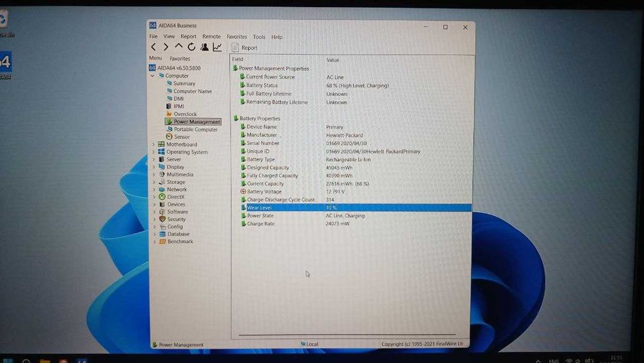The width and height of the screenshot is (644, 363).
Task: Expand the Network tree node
Action: pyautogui.click(x=155, y=189)
